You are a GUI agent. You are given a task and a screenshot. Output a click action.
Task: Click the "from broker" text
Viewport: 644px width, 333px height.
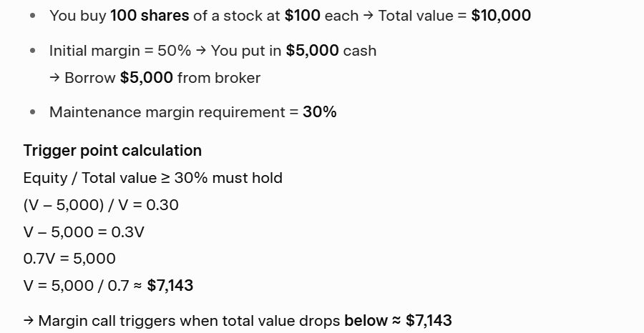pos(219,78)
